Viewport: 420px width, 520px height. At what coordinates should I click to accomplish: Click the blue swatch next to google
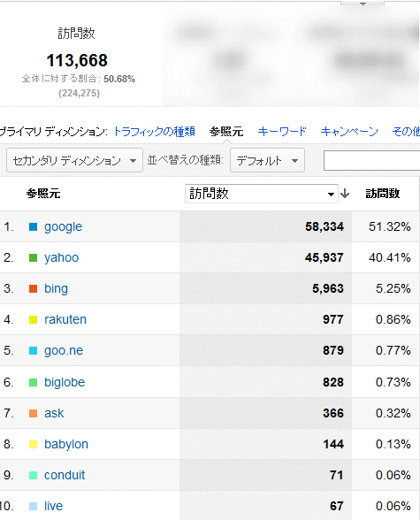33,226
